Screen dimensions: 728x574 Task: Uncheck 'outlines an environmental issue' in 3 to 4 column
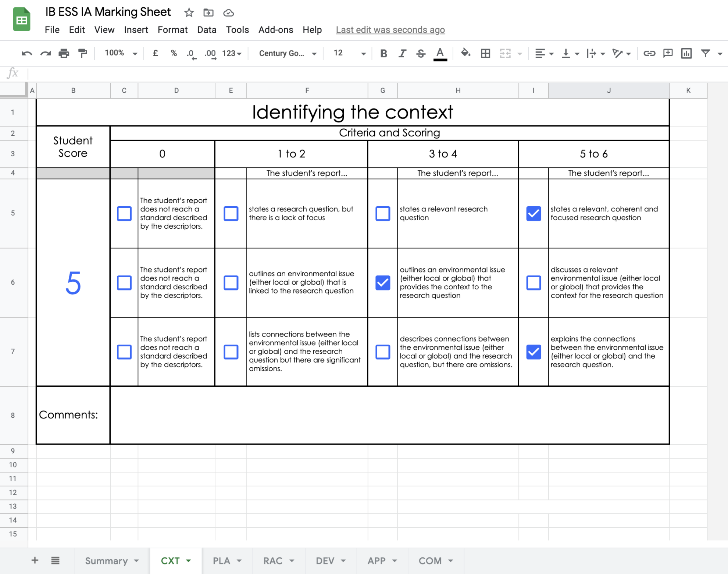click(383, 283)
